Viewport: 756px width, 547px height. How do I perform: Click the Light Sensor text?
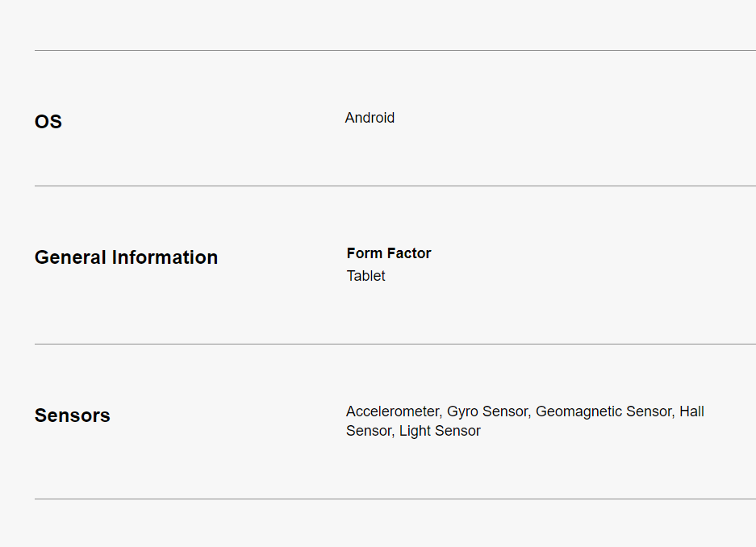(x=440, y=431)
